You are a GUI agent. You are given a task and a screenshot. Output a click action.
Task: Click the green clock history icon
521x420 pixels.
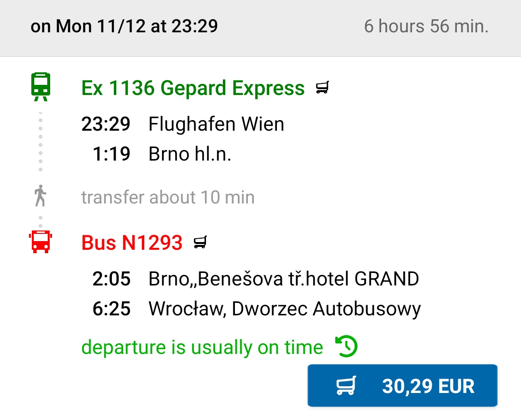coord(346,347)
